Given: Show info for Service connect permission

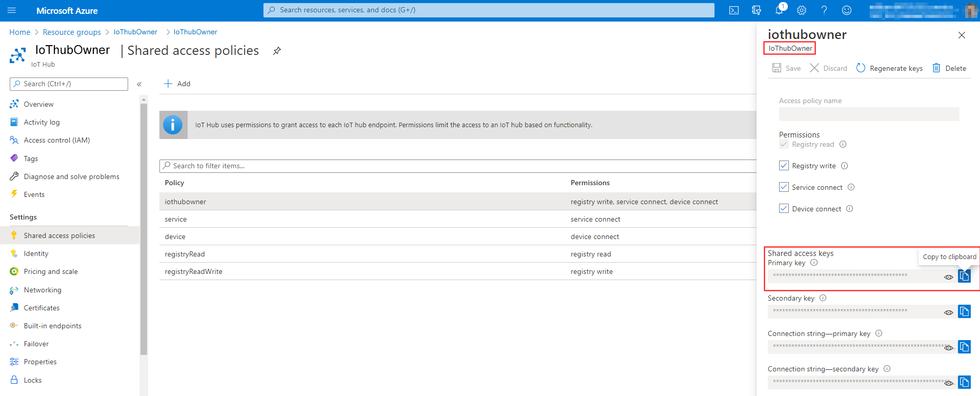Looking at the screenshot, I should [851, 187].
